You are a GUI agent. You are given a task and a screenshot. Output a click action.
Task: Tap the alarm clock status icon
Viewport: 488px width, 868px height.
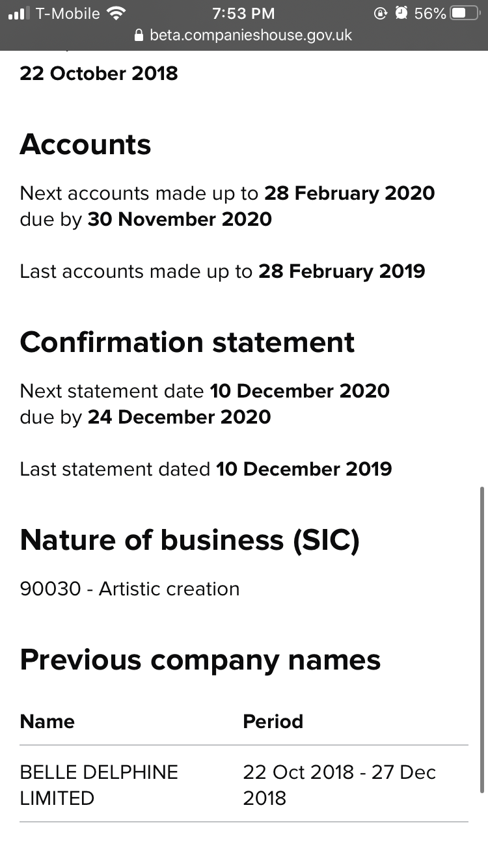pyautogui.click(x=401, y=13)
